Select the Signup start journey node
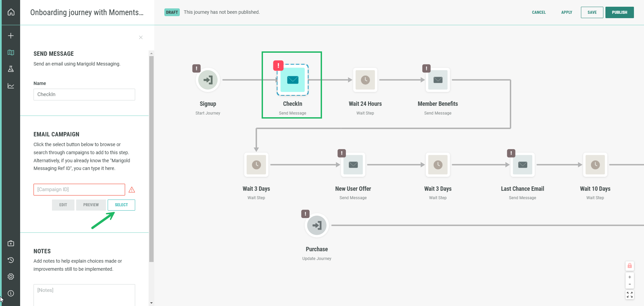 pyautogui.click(x=208, y=80)
